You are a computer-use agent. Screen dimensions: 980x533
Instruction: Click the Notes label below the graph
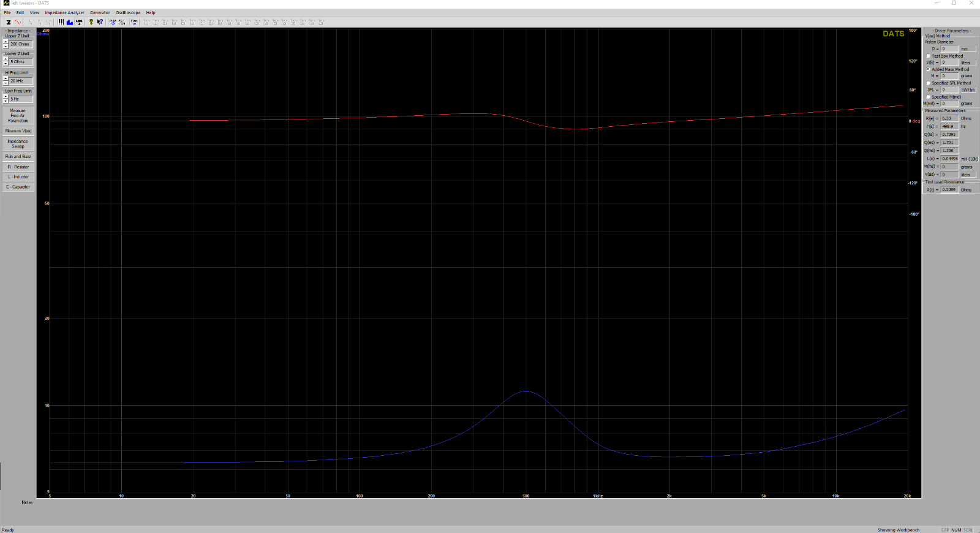tap(27, 502)
